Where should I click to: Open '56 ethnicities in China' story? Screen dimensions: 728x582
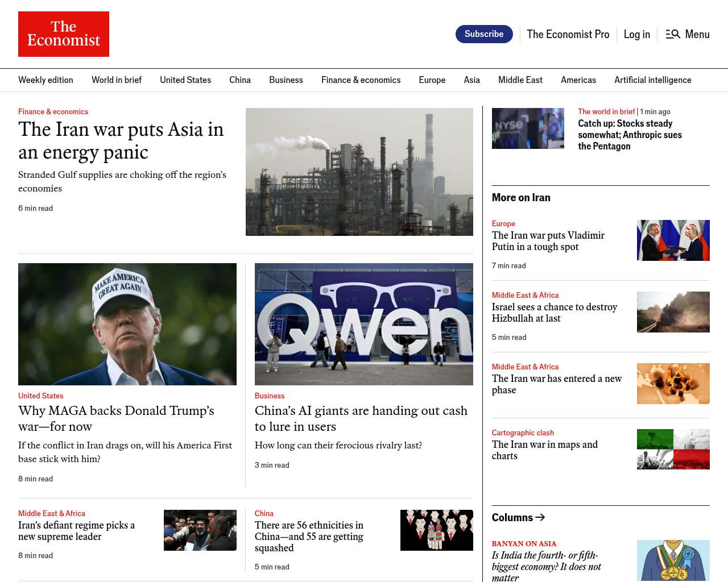(x=309, y=537)
